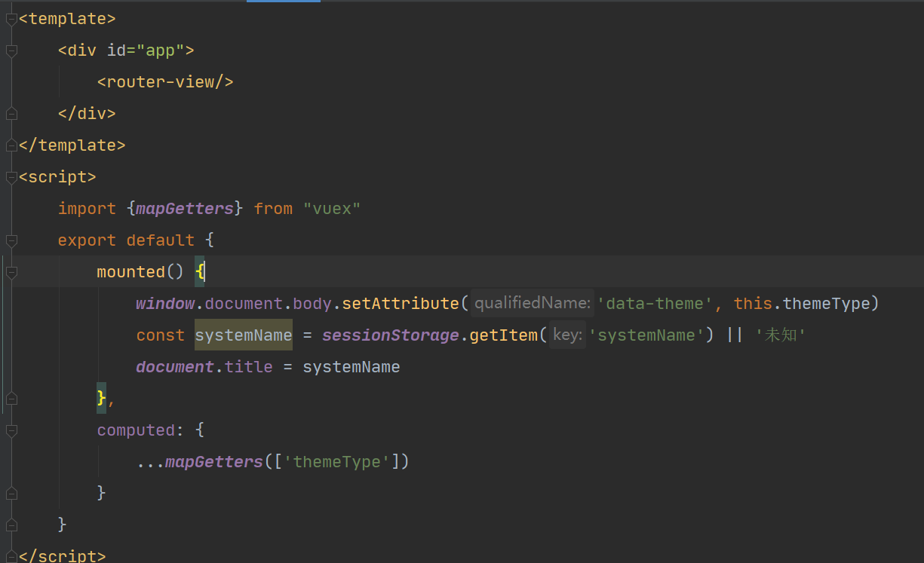Screen dimensions: 924x563
Task: Click the key: parameter hint
Action: point(567,335)
